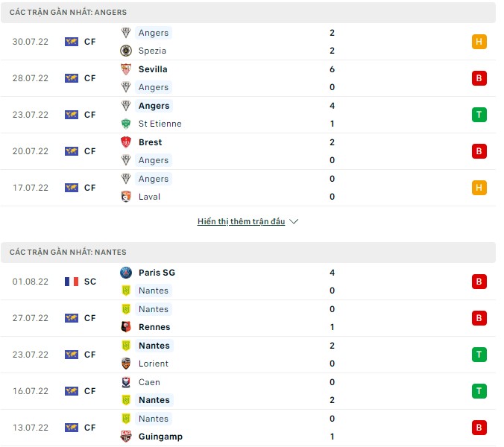Select the Guingamp team name
This screenshot has height=447, width=504.
click(x=160, y=437)
